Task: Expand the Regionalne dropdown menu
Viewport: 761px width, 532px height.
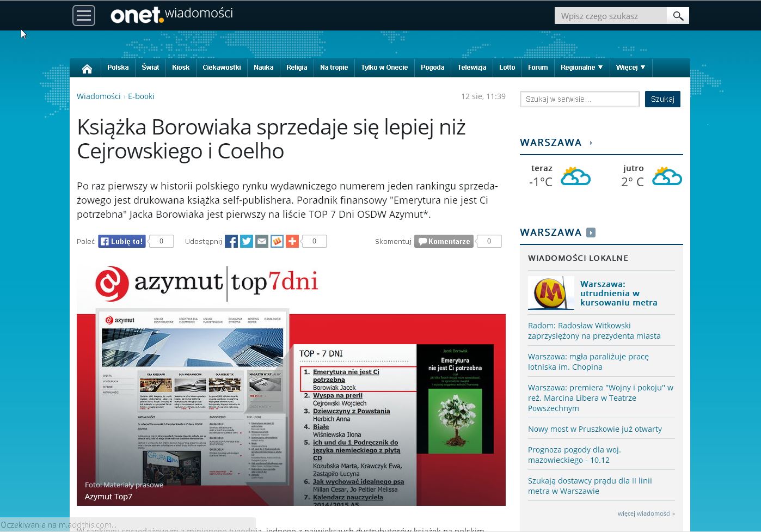Action: pos(582,68)
